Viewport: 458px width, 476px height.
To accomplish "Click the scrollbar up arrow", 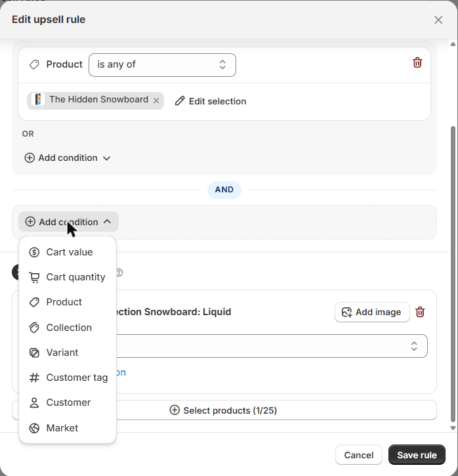I will click(453, 44).
